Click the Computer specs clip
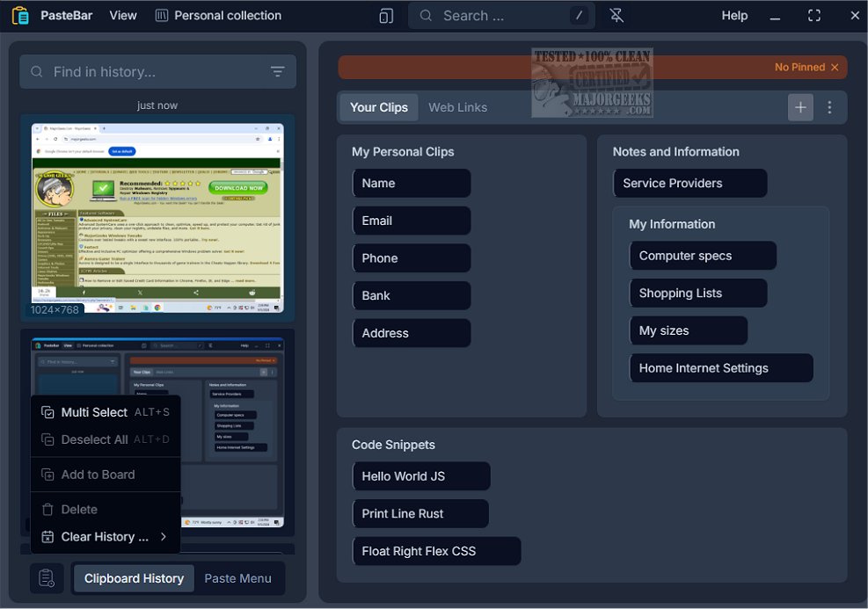This screenshot has height=609, width=868. tap(703, 256)
